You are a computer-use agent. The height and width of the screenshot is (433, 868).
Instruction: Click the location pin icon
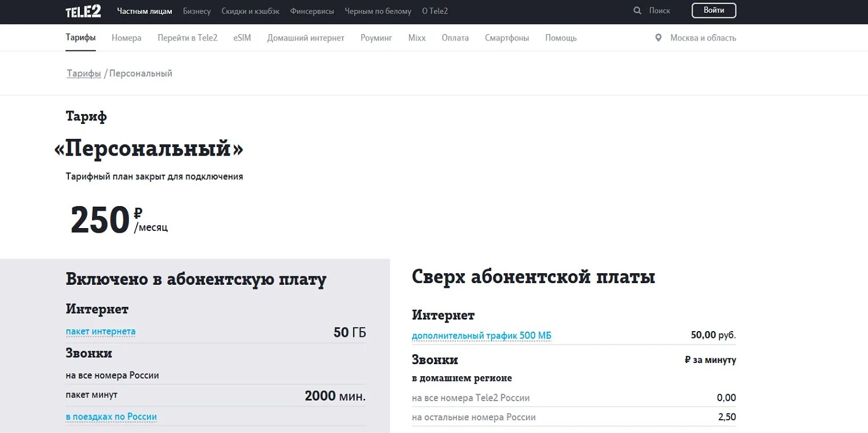pyautogui.click(x=658, y=38)
